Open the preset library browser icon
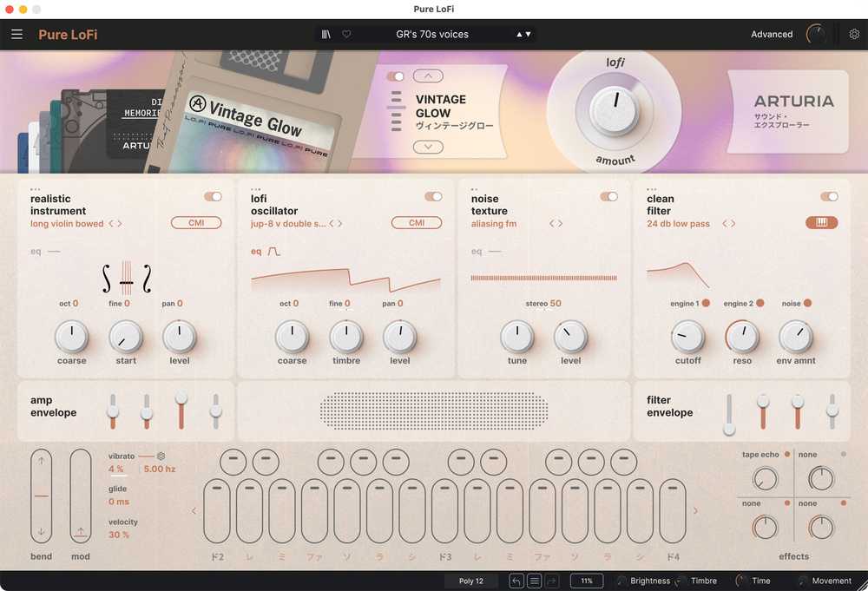This screenshot has height=591, width=868. 326,35
